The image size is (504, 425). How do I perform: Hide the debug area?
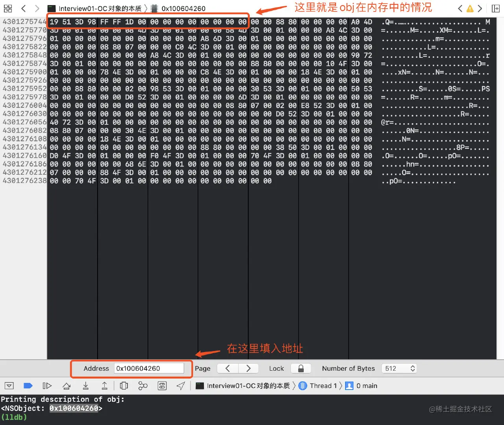[9, 386]
